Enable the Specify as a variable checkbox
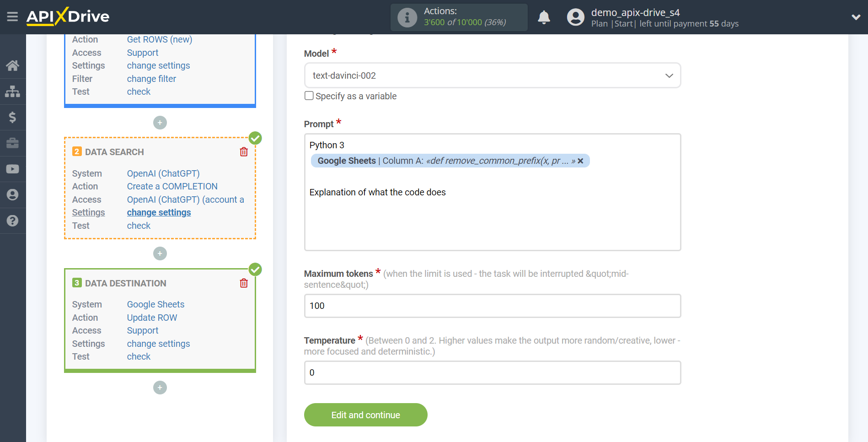This screenshot has width=868, height=442. 309,96
